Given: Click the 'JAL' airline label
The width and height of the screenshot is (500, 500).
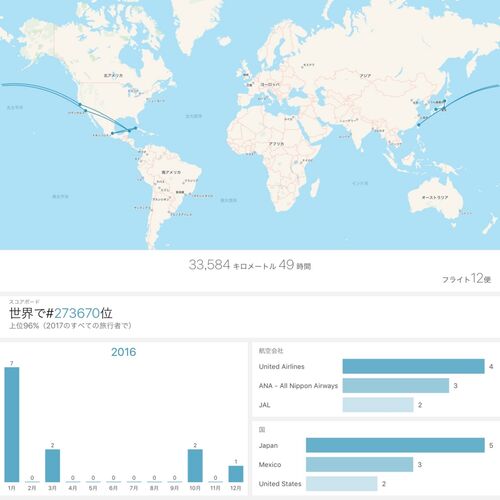Looking at the screenshot, I should [264, 405].
